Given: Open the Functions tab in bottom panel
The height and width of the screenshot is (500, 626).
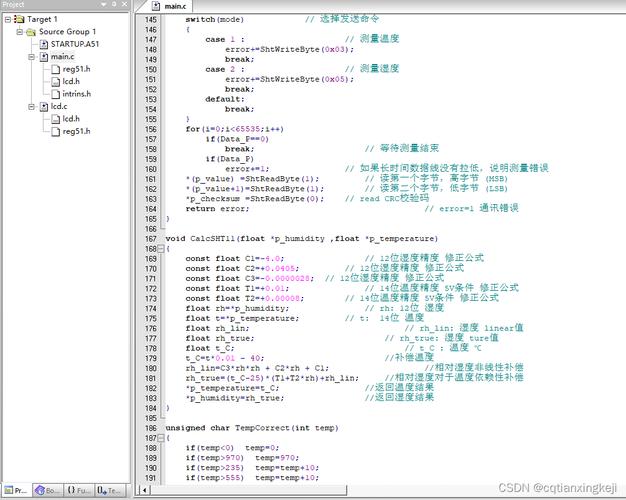Looking at the screenshot, I should coord(79,490).
